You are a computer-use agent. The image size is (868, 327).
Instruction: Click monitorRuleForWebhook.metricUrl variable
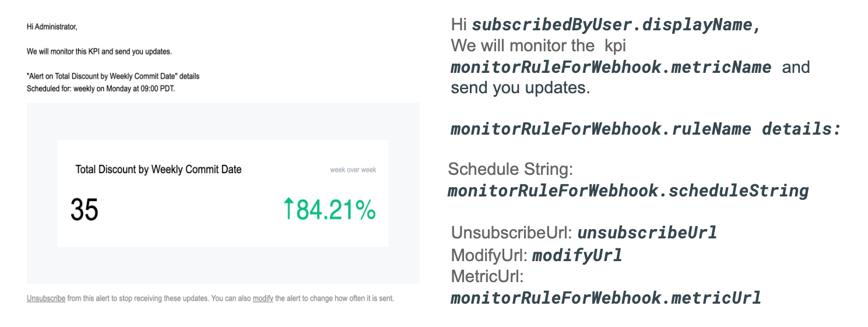[x=606, y=298]
